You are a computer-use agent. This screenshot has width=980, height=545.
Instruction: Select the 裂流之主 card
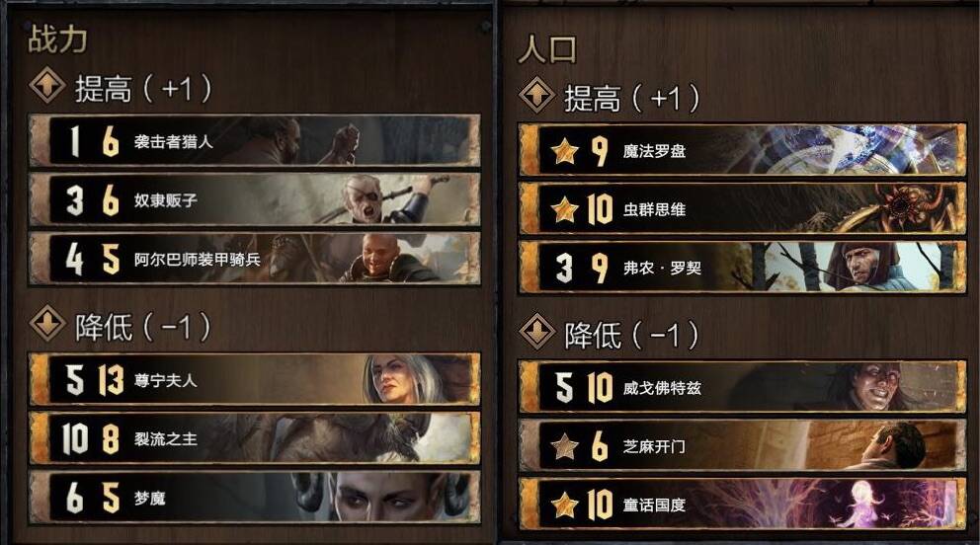coord(255,438)
